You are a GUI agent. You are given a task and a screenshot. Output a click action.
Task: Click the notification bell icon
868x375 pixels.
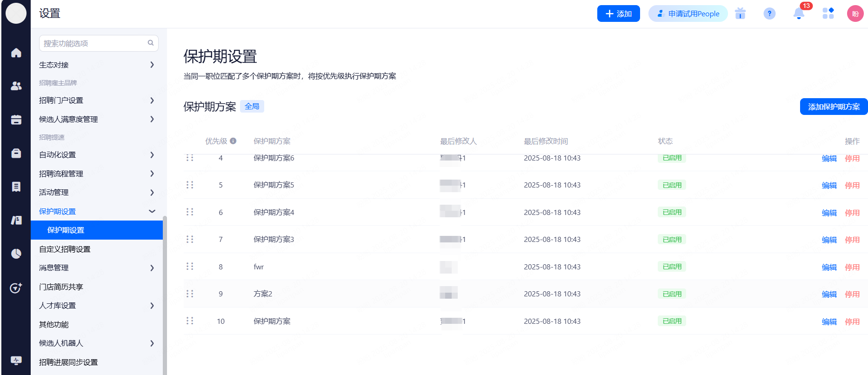coord(799,13)
